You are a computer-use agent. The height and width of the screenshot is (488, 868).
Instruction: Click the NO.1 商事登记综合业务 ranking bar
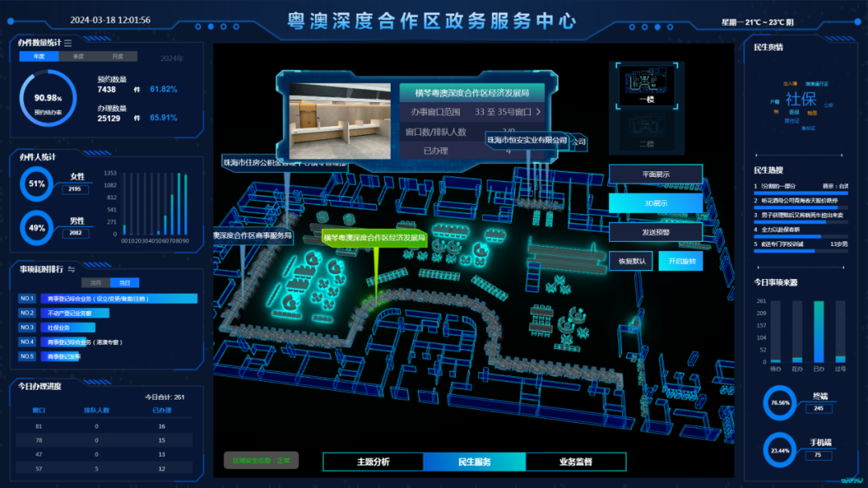pyautogui.click(x=118, y=298)
